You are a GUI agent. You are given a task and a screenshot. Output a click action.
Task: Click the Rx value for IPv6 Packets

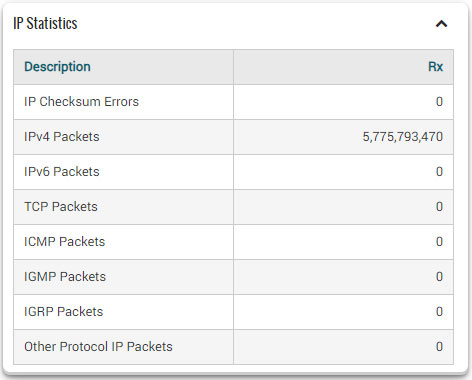[439, 172]
